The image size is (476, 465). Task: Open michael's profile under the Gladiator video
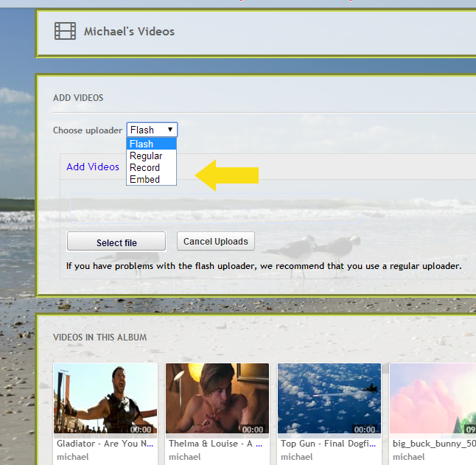[x=73, y=457]
